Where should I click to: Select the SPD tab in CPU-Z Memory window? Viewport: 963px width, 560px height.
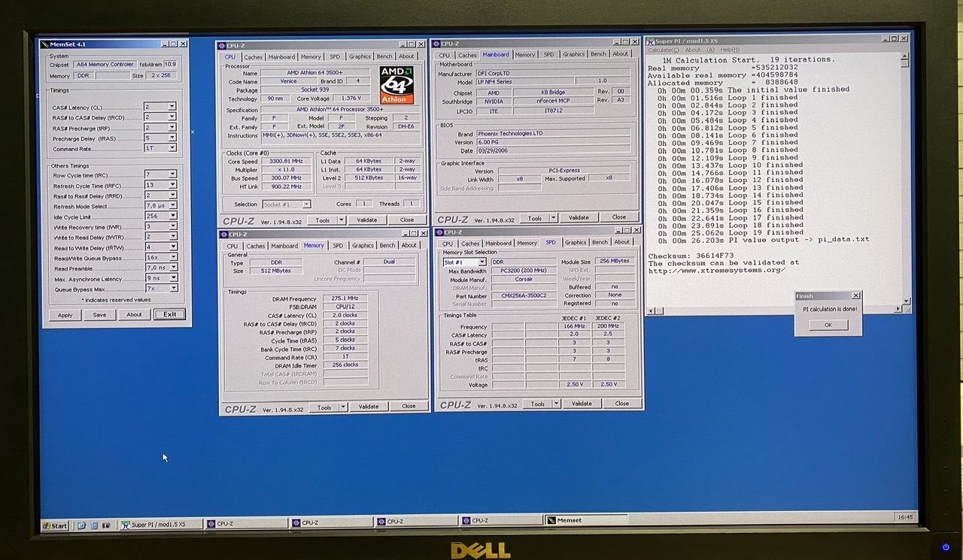point(338,246)
